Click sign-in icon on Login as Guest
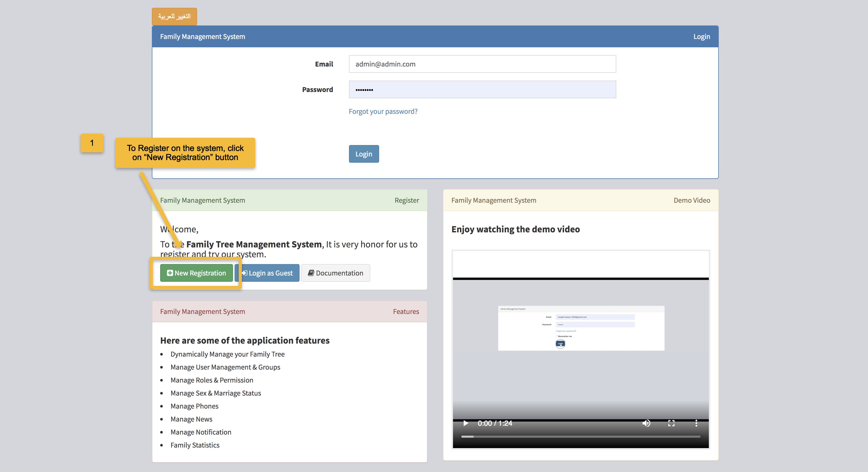Screen dimensions: 868x472 click(245, 273)
